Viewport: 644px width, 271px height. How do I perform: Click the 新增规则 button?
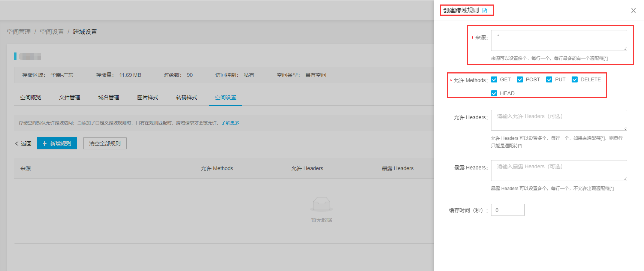57,143
